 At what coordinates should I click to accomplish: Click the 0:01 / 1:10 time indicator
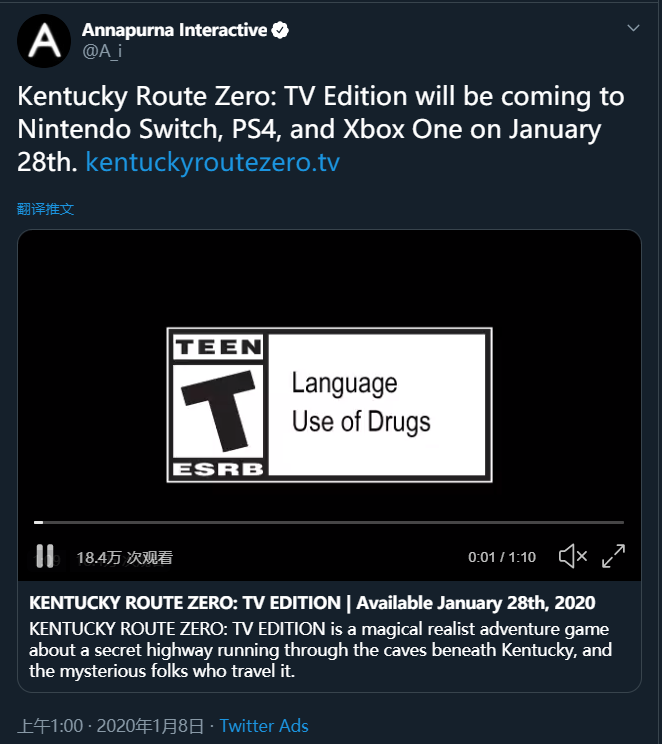click(x=502, y=557)
